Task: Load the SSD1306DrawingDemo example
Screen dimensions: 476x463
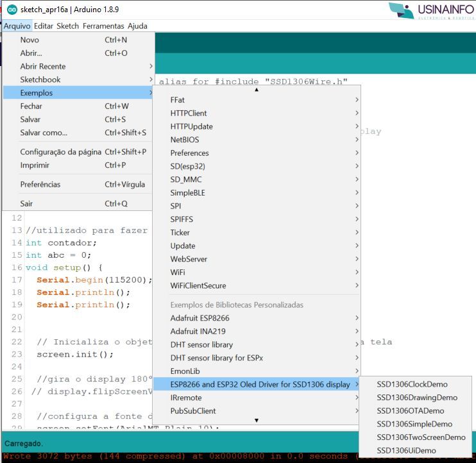Action: 415,398
